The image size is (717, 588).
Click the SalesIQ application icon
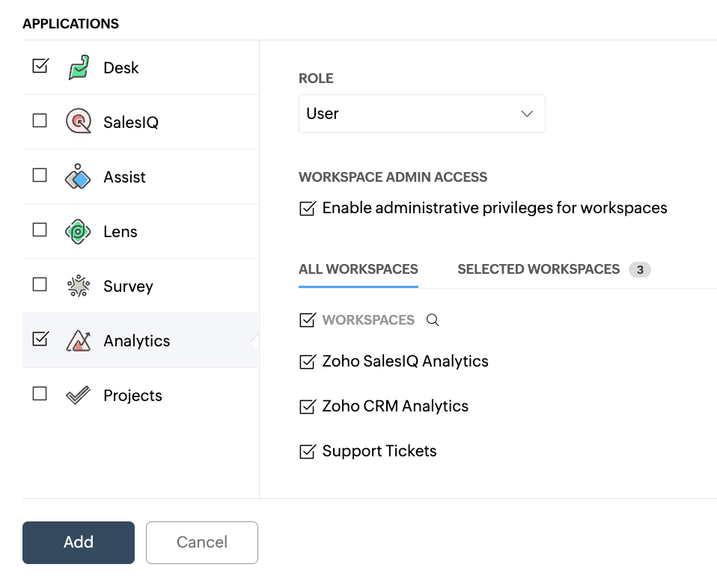tap(79, 122)
